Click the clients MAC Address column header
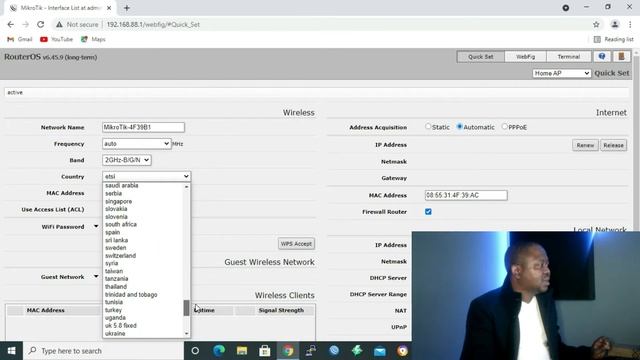Image resolution: width=640 pixels, height=360 pixels. (x=46, y=310)
